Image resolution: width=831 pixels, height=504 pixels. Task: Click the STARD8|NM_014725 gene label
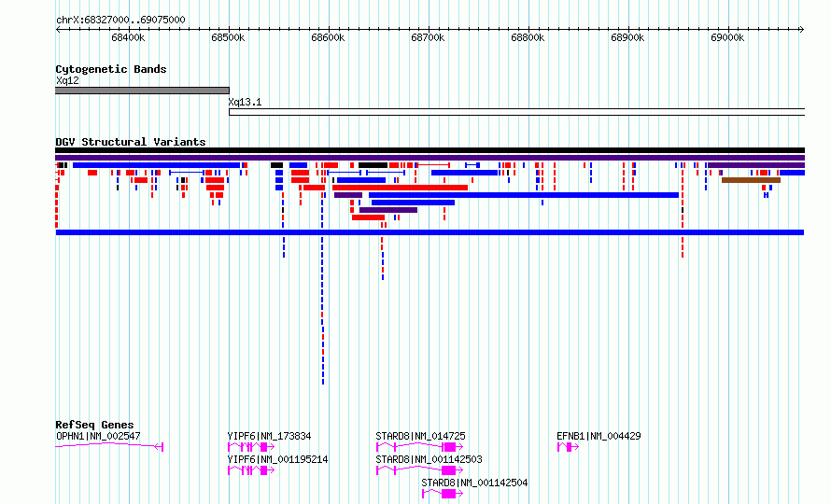(x=420, y=436)
